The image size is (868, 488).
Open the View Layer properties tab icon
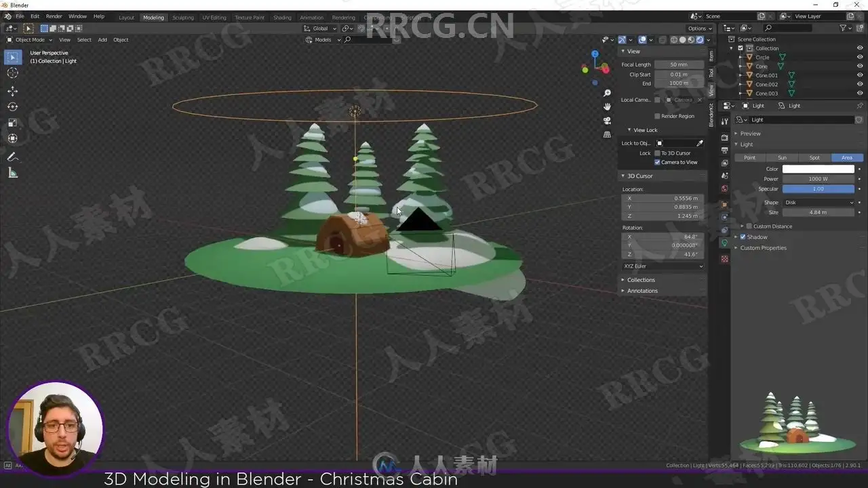724,163
